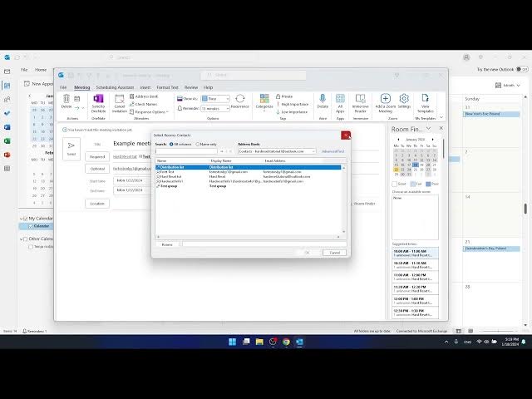Click the Rooms button in the dialog
Viewport: 532px width, 399px height.
167,244
